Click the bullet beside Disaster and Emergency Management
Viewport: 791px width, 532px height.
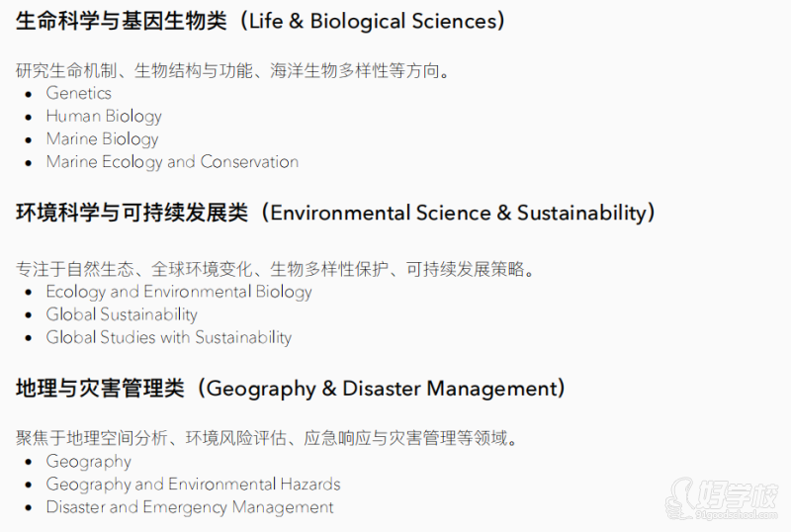(x=29, y=507)
